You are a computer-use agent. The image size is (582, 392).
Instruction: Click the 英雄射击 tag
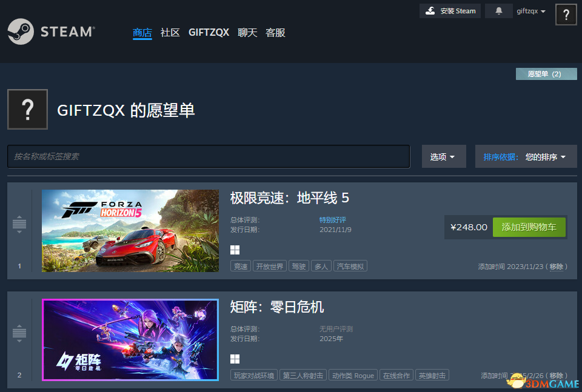[432, 375]
